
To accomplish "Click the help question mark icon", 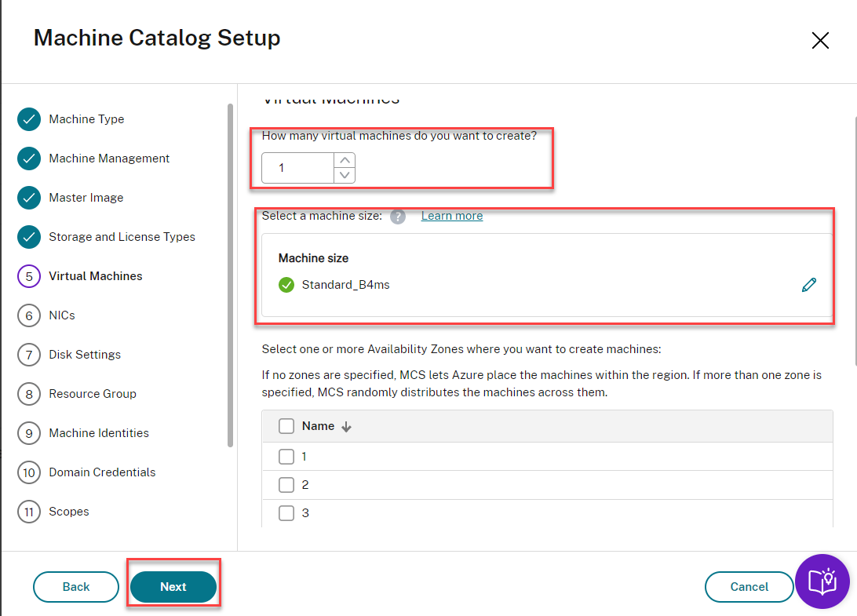I will pyautogui.click(x=398, y=217).
